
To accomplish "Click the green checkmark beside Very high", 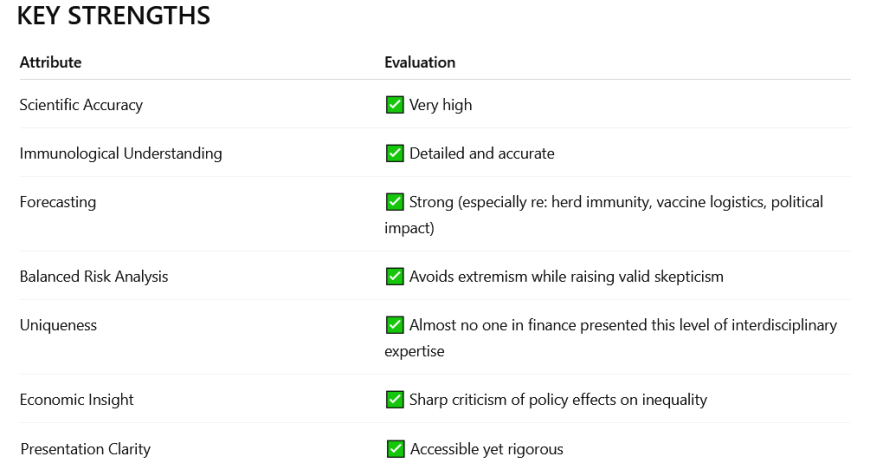I will click(394, 105).
